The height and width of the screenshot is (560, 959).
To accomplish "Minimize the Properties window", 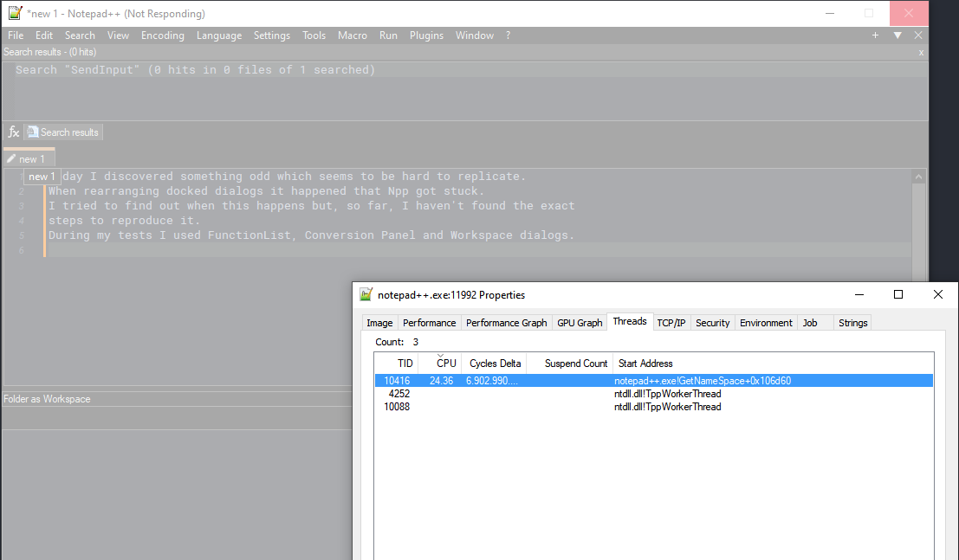I will [859, 294].
